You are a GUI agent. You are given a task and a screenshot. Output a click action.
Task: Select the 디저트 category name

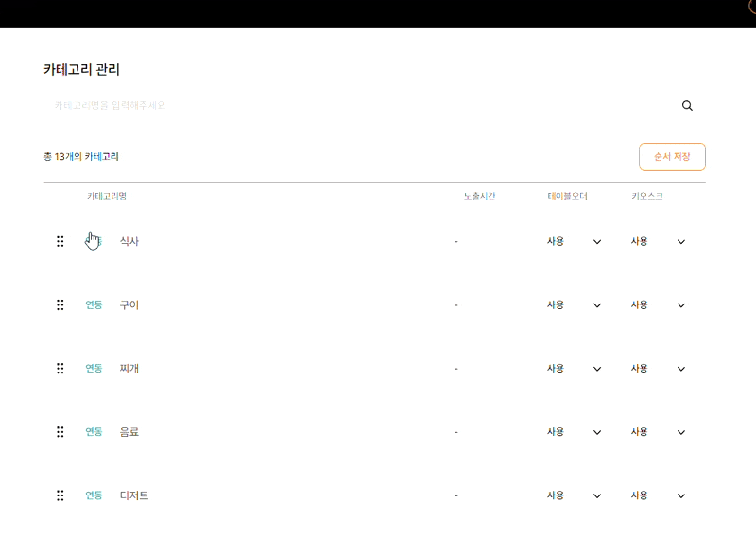point(134,495)
